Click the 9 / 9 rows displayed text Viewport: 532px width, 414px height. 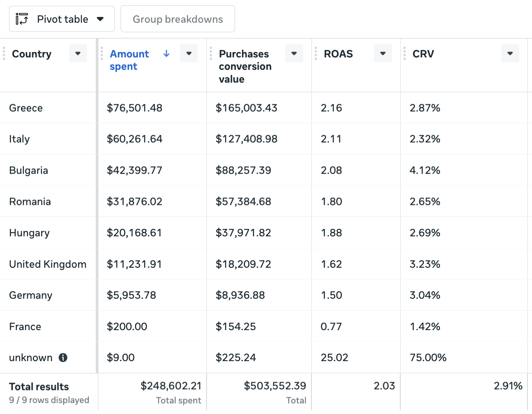click(49, 400)
